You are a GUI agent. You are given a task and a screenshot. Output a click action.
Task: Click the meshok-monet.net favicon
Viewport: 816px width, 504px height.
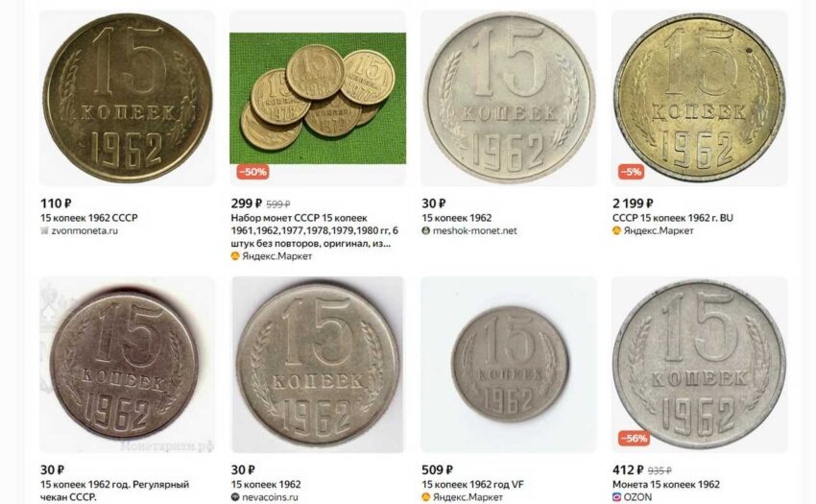(x=425, y=230)
